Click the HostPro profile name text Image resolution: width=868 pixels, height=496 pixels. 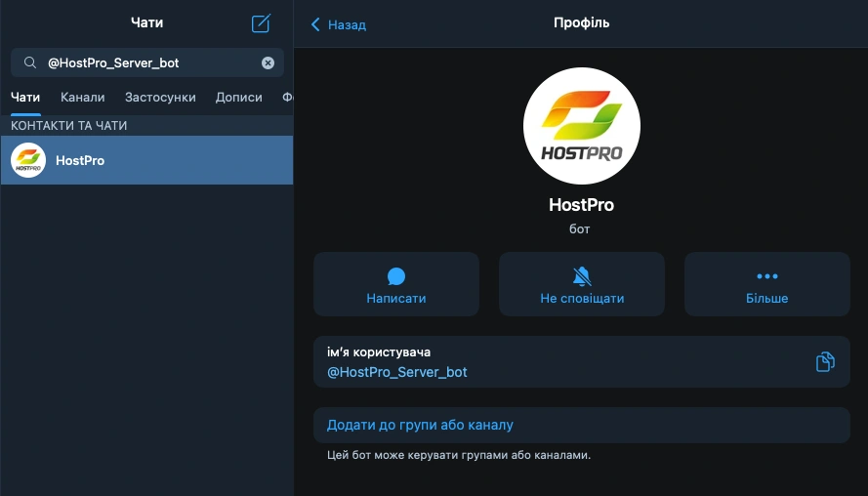click(x=581, y=205)
